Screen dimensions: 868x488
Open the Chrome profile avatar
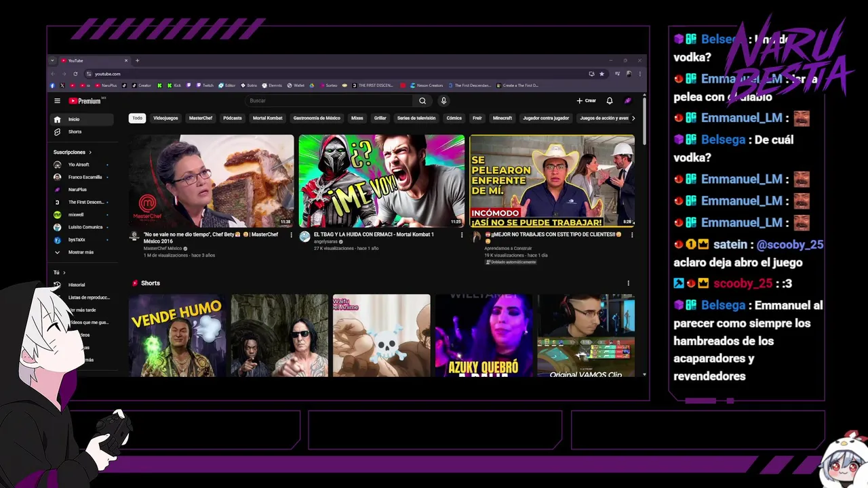(629, 74)
